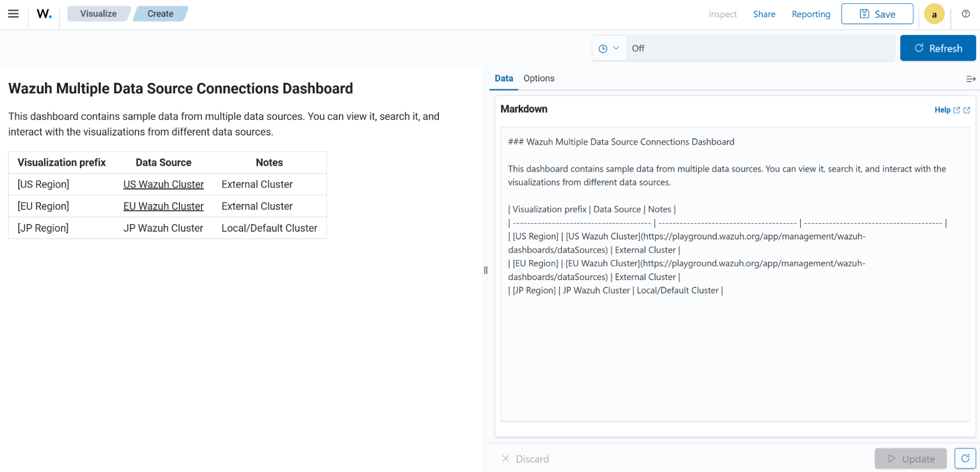This screenshot has height=472, width=980.
Task: Select the Data tab
Action: tap(503, 78)
